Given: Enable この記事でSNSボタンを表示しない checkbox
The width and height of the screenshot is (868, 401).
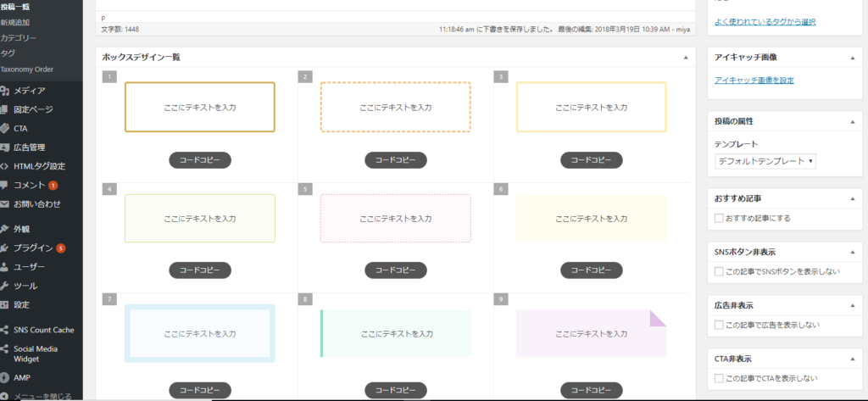Looking at the screenshot, I should 719,272.
